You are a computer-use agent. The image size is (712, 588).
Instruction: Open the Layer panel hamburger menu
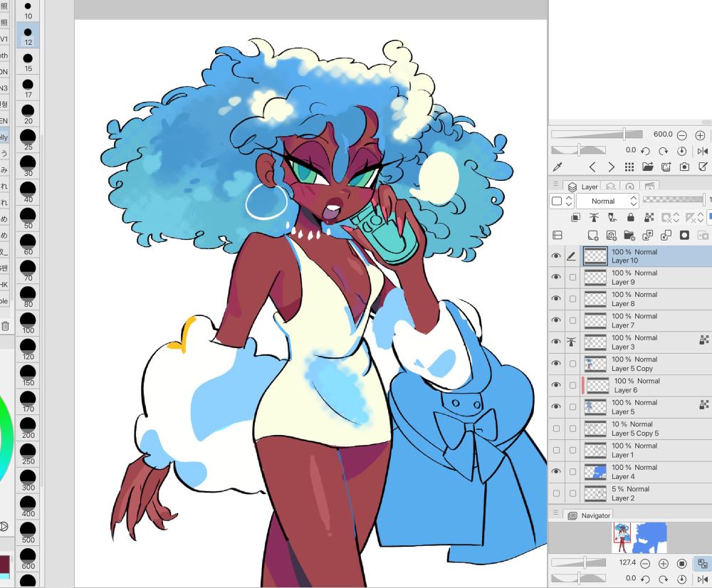click(555, 184)
